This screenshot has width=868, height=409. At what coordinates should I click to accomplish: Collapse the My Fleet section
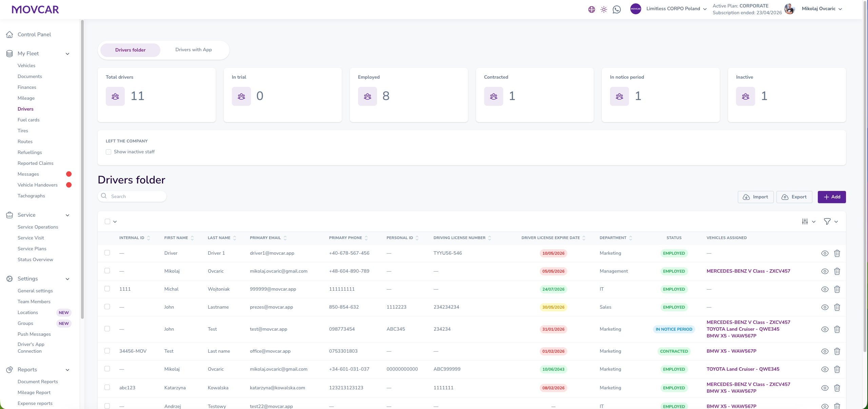67,54
